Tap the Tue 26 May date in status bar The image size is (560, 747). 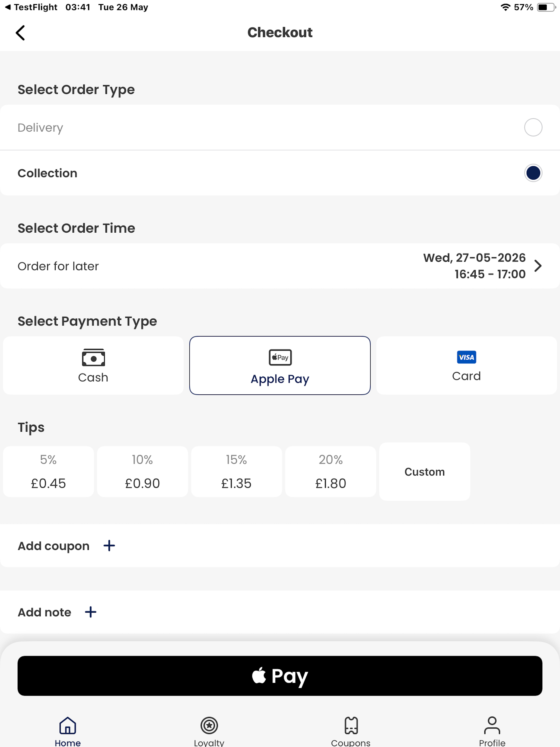click(x=123, y=7)
